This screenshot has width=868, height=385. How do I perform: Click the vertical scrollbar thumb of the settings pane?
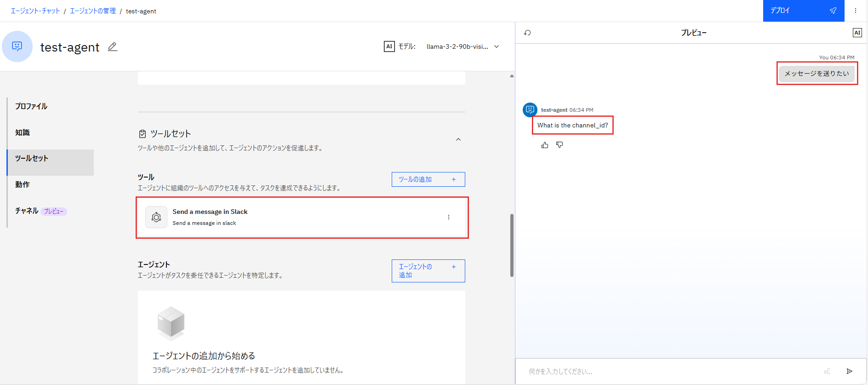[x=512, y=245]
